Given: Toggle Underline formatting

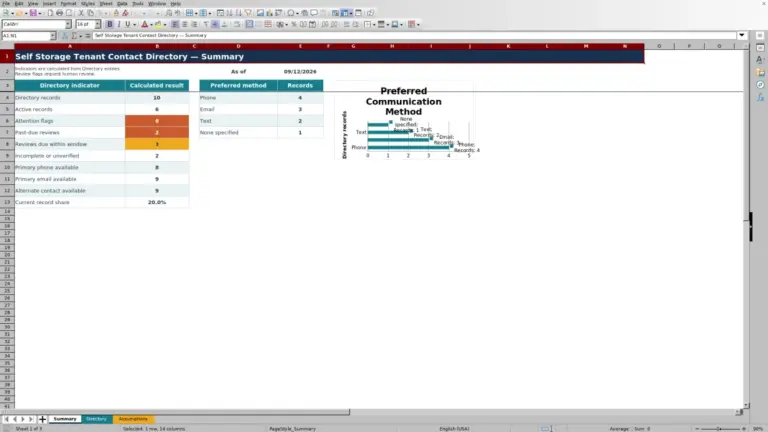Looking at the screenshot, I should (128, 24).
